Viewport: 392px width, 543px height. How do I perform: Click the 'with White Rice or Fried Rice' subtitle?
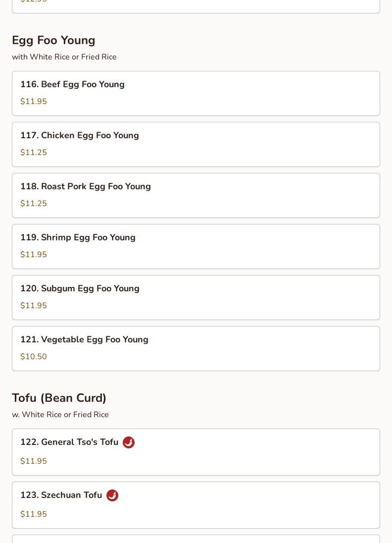(x=64, y=57)
